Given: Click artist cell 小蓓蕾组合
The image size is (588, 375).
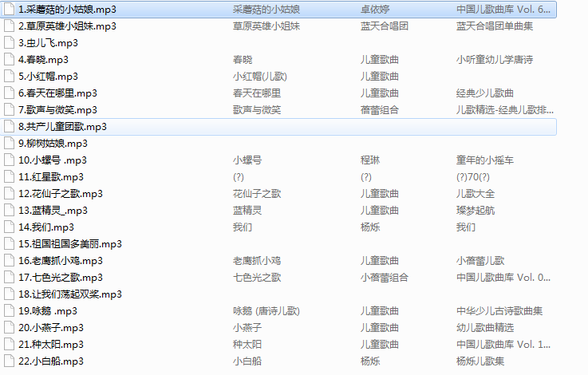Looking at the screenshot, I should pyautogui.click(x=385, y=278).
